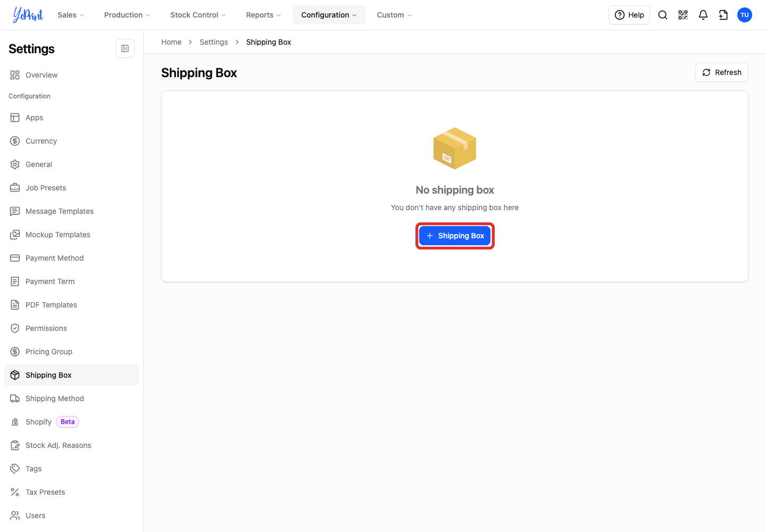Select Payment Term in the sidebar
The width and height of the screenshot is (766, 532).
(71, 281)
